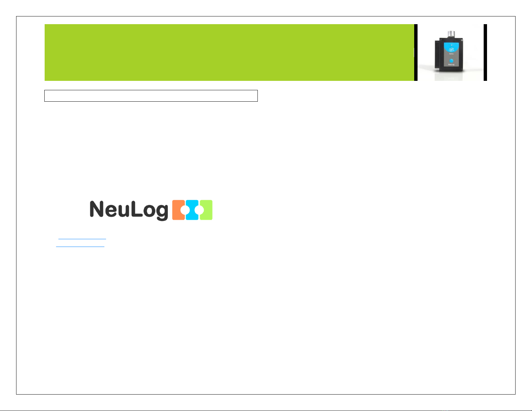
Task: Click the blue block in NeuLog logo
Action: tap(192, 210)
